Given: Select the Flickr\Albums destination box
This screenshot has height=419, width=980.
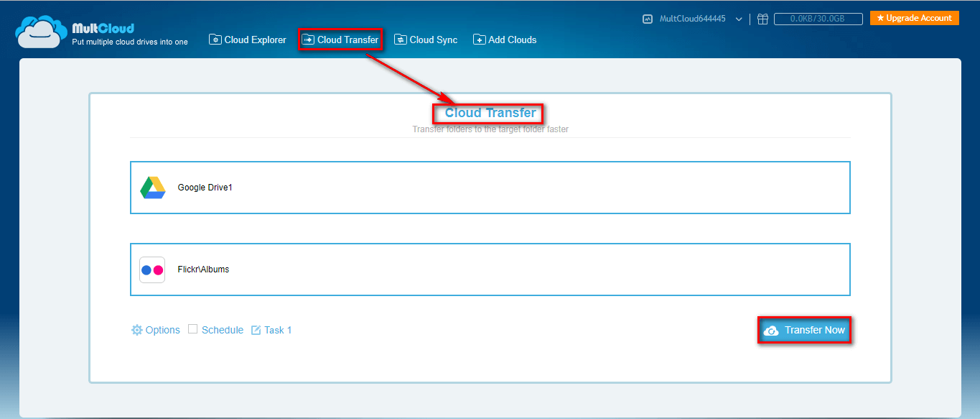Looking at the screenshot, I should pos(490,270).
